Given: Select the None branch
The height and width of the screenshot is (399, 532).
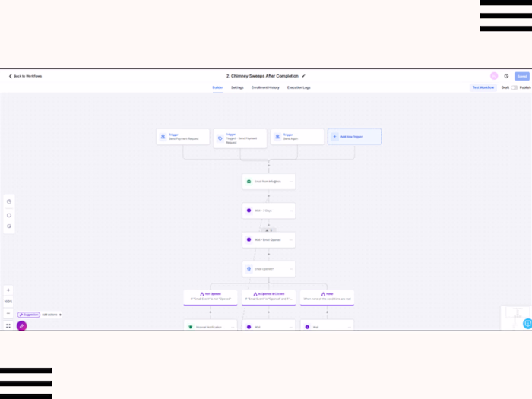Looking at the screenshot, I should pos(327,298).
